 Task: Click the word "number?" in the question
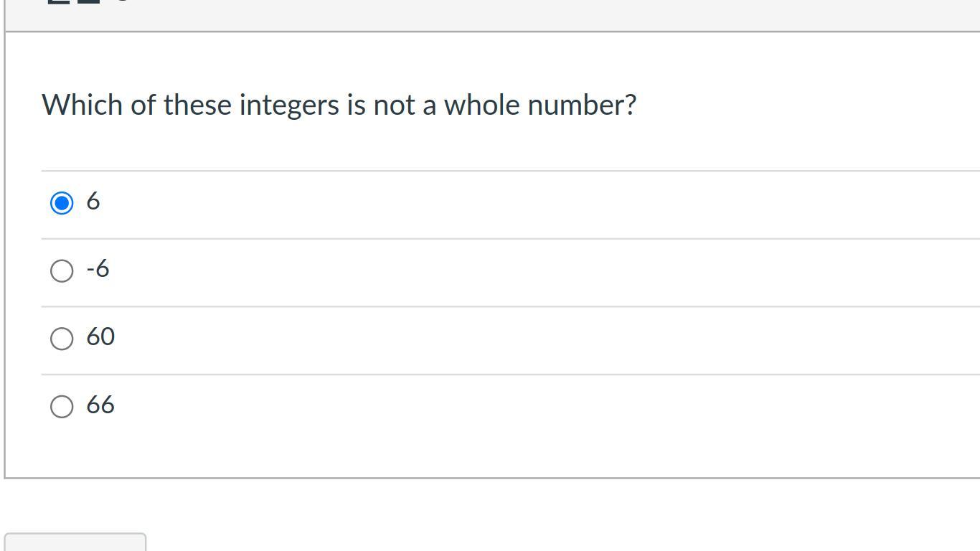point(582,105)
